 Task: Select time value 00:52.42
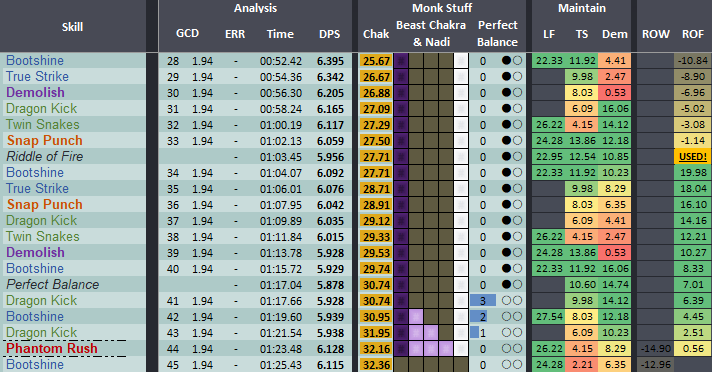click(281, 61)
